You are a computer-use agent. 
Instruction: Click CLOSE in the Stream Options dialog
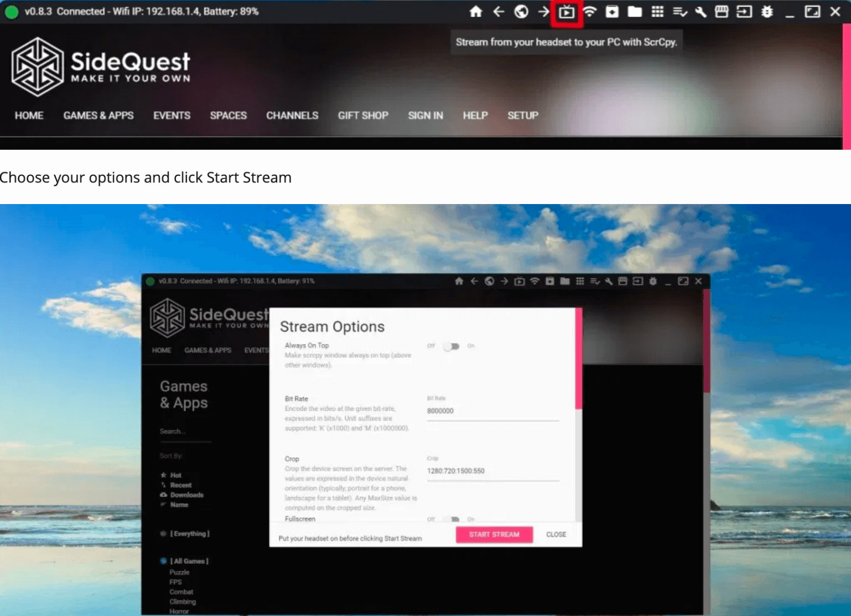coord(556,534)
